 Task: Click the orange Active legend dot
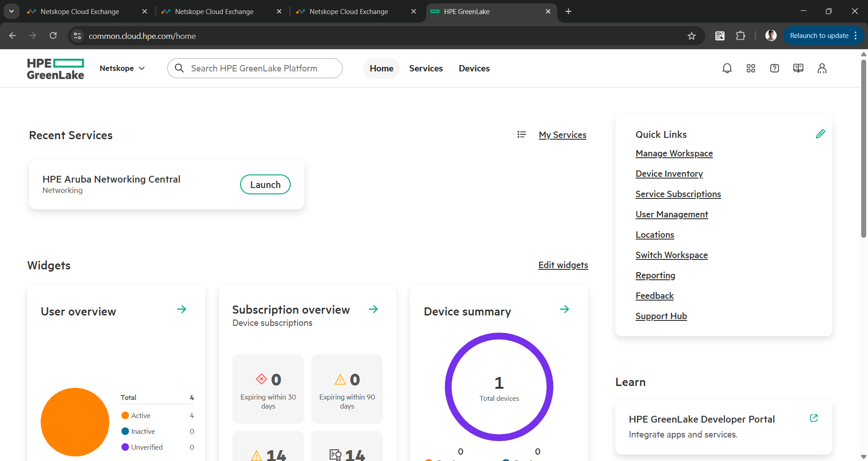click(x=125, y=415)
